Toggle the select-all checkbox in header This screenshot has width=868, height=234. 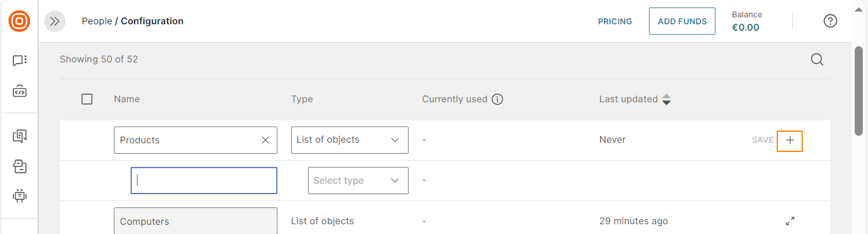(87, 99)
